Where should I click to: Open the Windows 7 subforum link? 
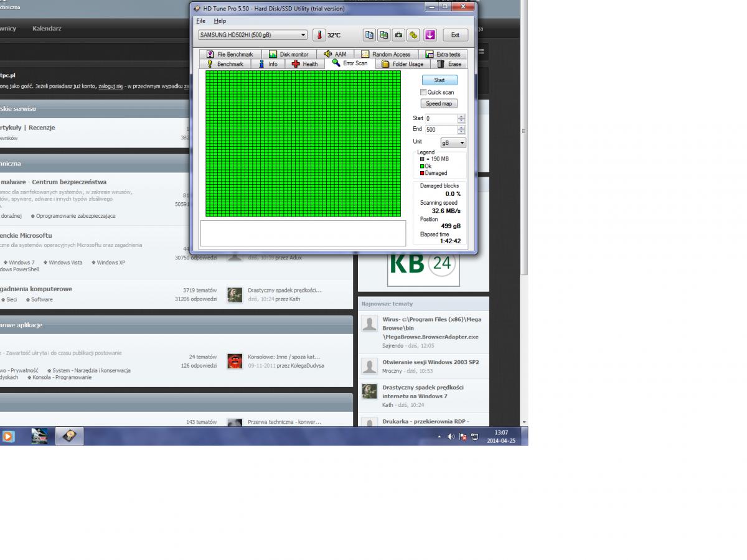click(x=22, y=263)
